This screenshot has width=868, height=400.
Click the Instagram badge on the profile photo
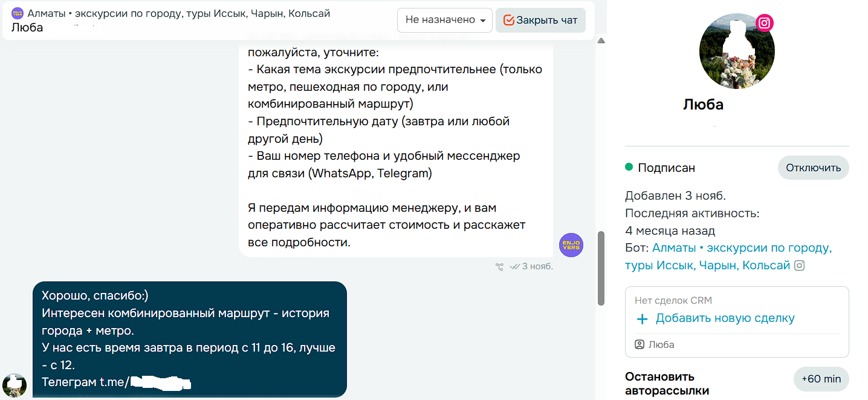[765, 23]
